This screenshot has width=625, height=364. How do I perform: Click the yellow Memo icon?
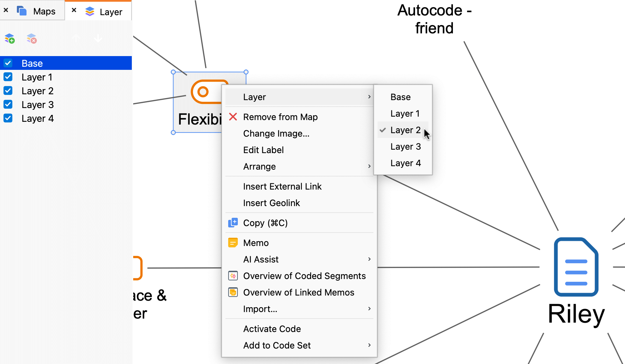point(233,243)
